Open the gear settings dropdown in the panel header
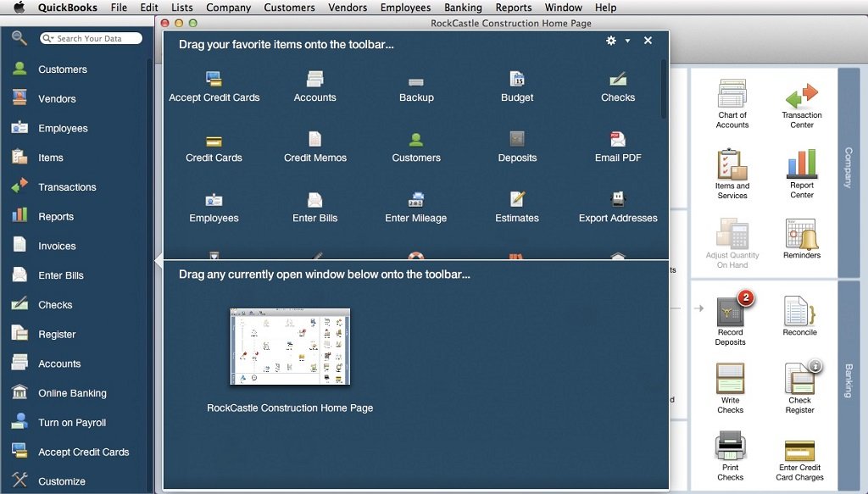The image size is (868, 494). click(x=617, y=41)
